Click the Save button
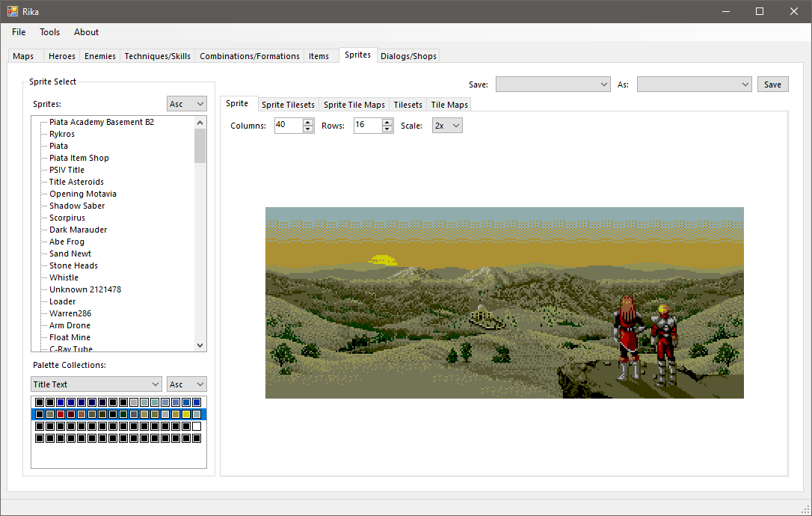The image size is (812, 516). (772, 85)
